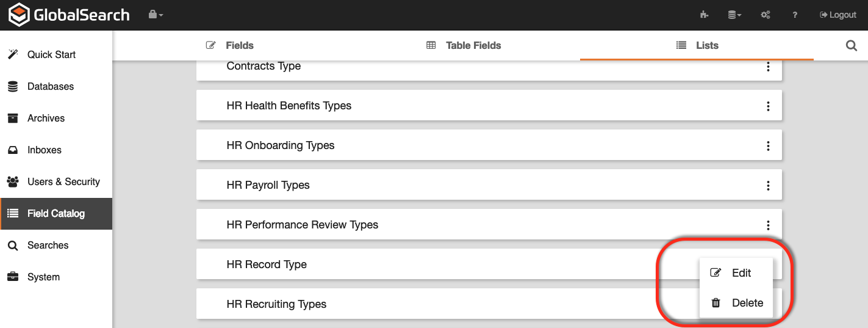The width and height of the screenshot is (868, 328).
Task: Open the lock dropdown in header
Action: [156, 15]
